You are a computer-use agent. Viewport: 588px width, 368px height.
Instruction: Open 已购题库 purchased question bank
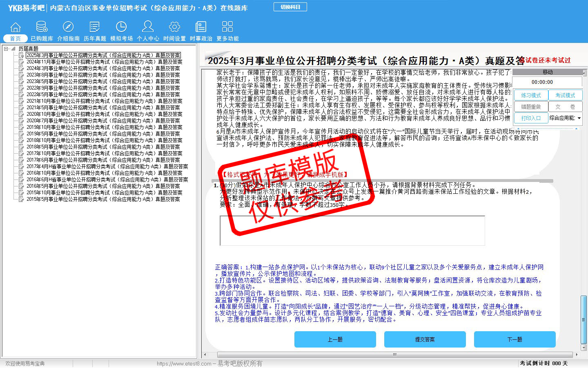click(42, 27)
